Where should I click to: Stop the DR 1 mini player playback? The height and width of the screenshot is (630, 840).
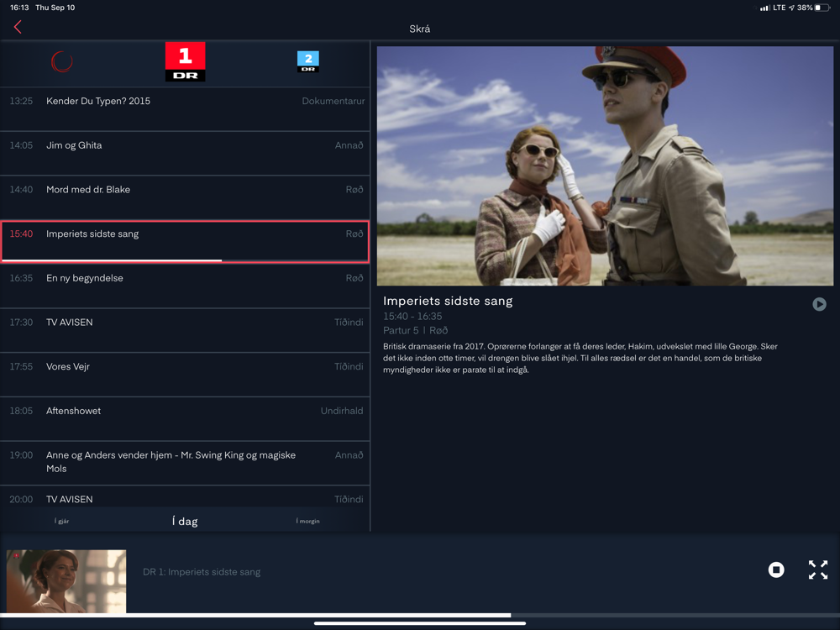pos(776,570)
